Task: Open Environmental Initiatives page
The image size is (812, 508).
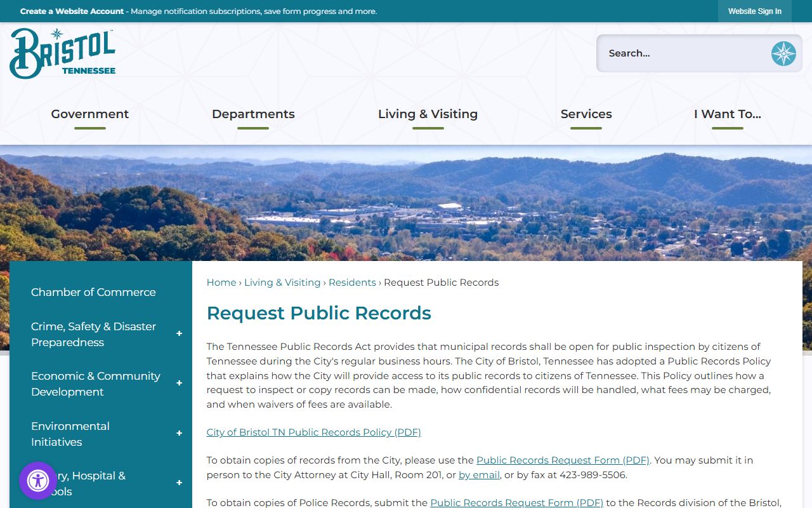Action: coord(70,434)
